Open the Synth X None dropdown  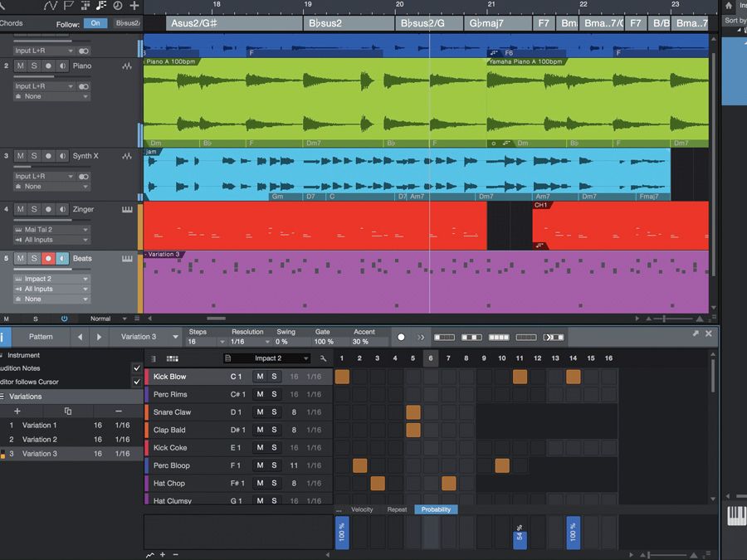[51, 187]
